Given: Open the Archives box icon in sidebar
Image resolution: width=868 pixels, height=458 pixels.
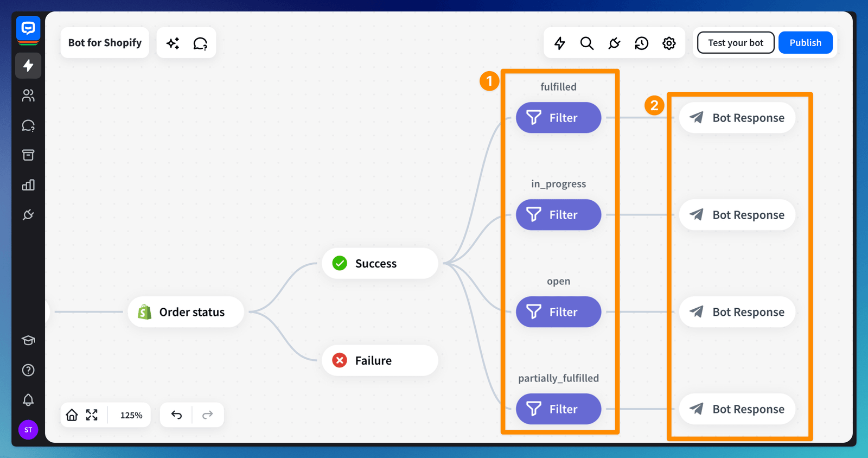Looking at the screenshot, I should click(x=28, y=155).
